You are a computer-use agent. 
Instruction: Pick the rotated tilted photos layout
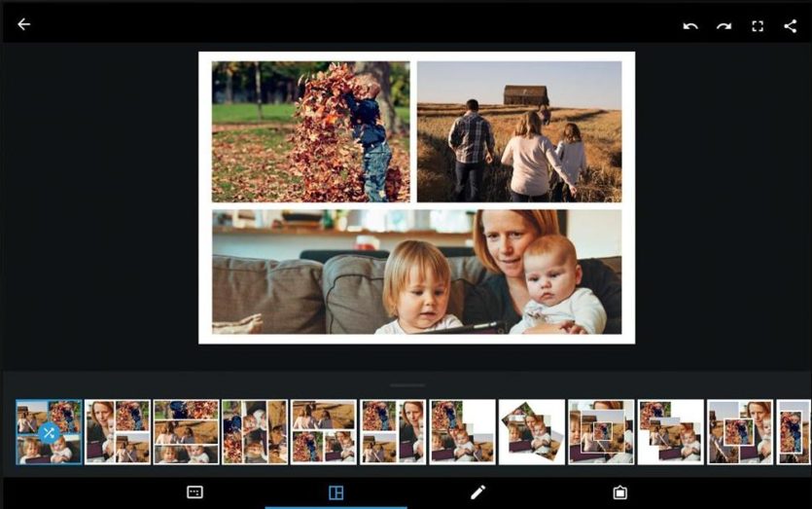[x=532, y=432]
